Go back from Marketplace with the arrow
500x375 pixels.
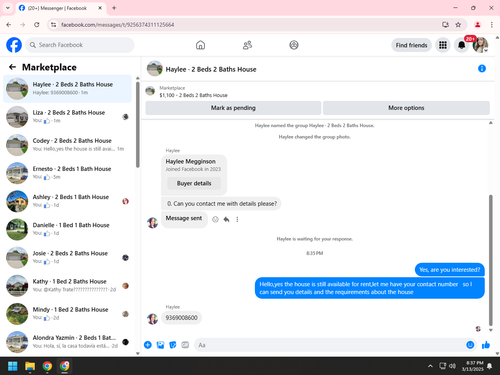click(x=12, y=67)
